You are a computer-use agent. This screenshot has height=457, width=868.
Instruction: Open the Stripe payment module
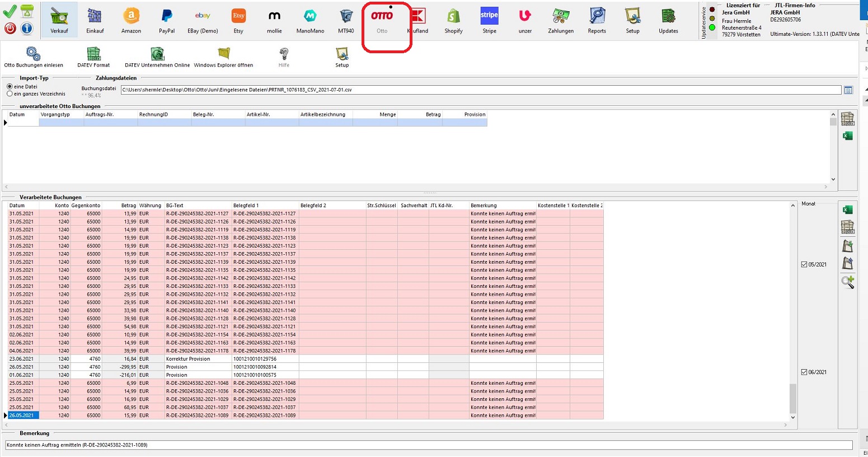[489, 20]
